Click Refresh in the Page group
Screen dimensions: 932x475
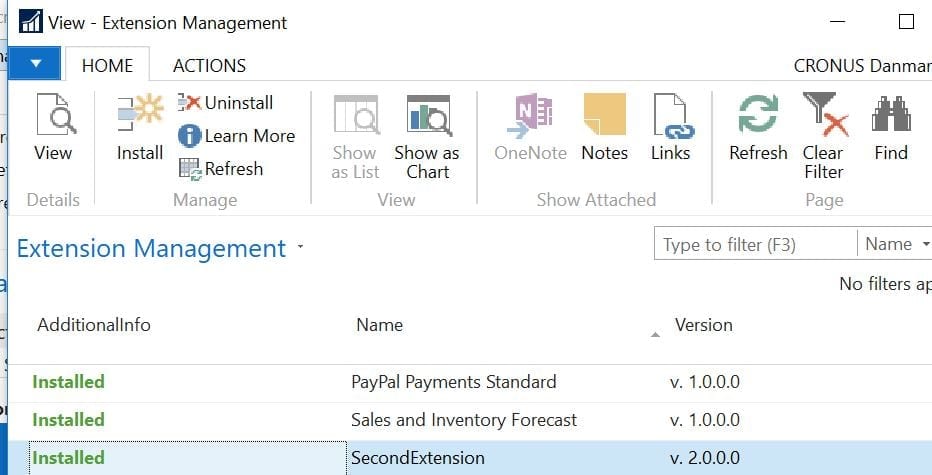click(x=758, y=126)
